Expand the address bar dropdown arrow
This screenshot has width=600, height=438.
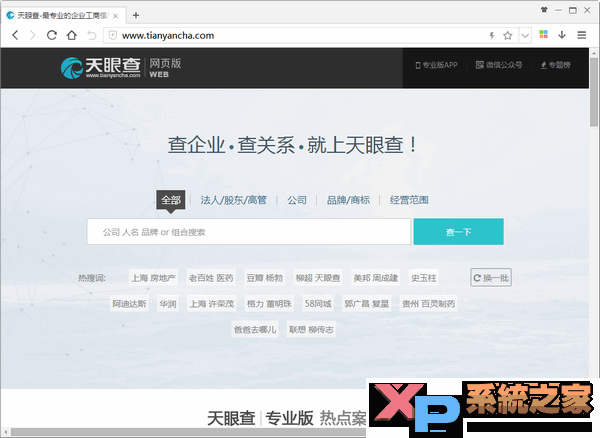click(x=525, y=36)
